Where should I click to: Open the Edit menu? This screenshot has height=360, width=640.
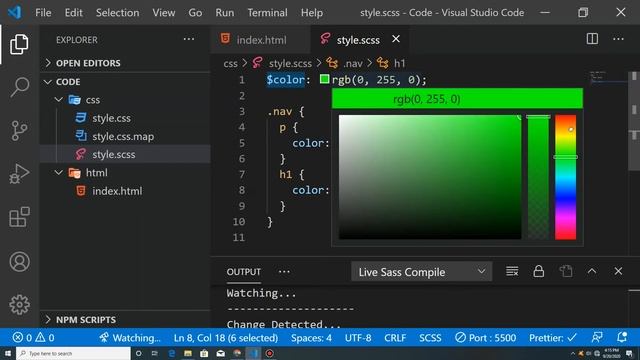tap(73, 13)
